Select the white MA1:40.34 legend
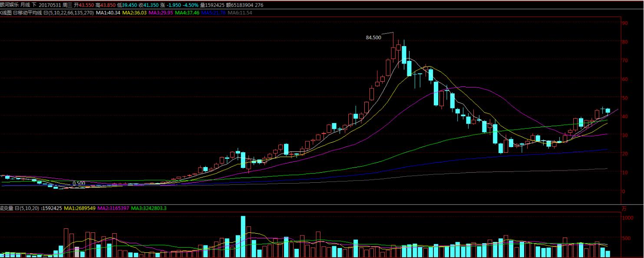Image resolution: width=644 pixels, height=258 pixels. click(x=108, y=13)
